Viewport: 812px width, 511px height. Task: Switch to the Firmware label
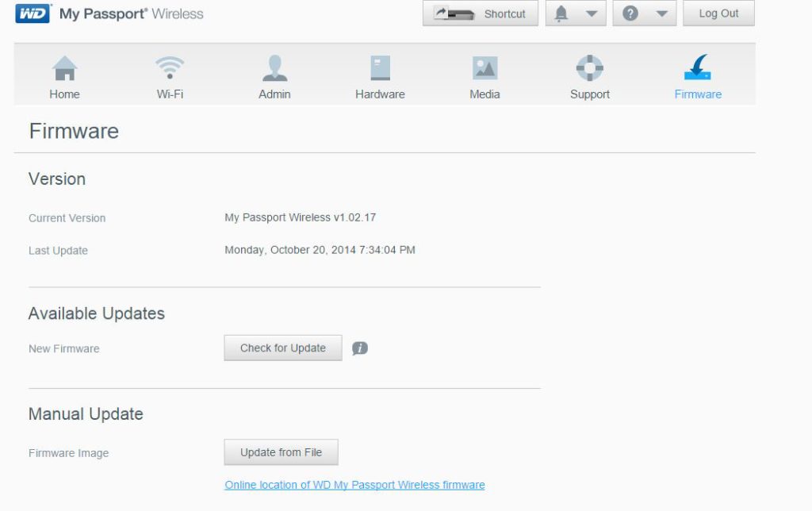point(698,94)
